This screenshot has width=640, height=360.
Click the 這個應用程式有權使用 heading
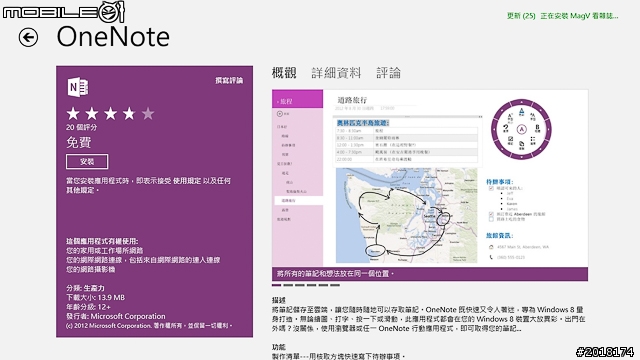102,241
